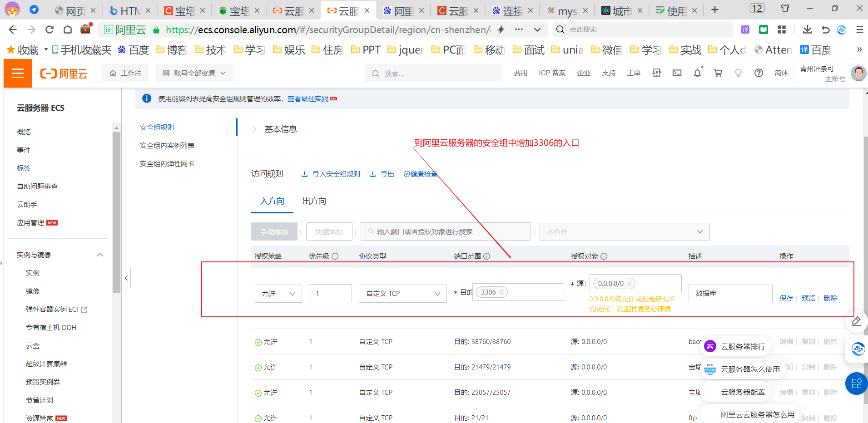Remove the 3306 port tag
This screenshot has width=868, height=423.
[502, 292]
